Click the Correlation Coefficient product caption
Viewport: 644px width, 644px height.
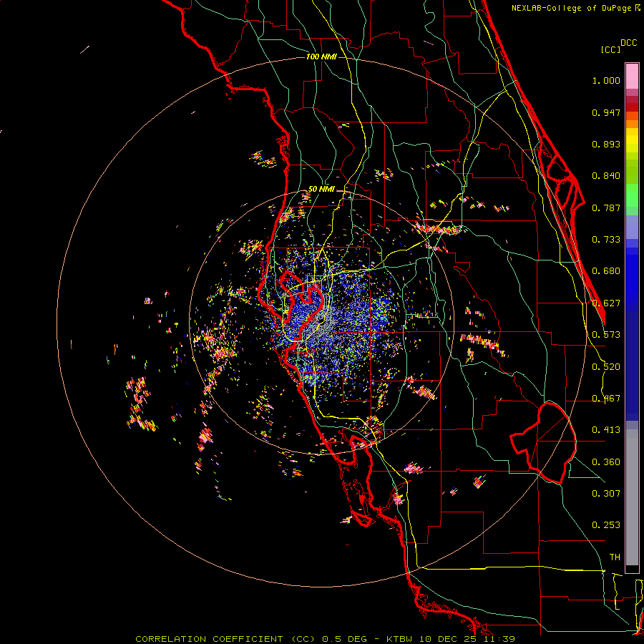pyautogui.click(x=225, y=639)
